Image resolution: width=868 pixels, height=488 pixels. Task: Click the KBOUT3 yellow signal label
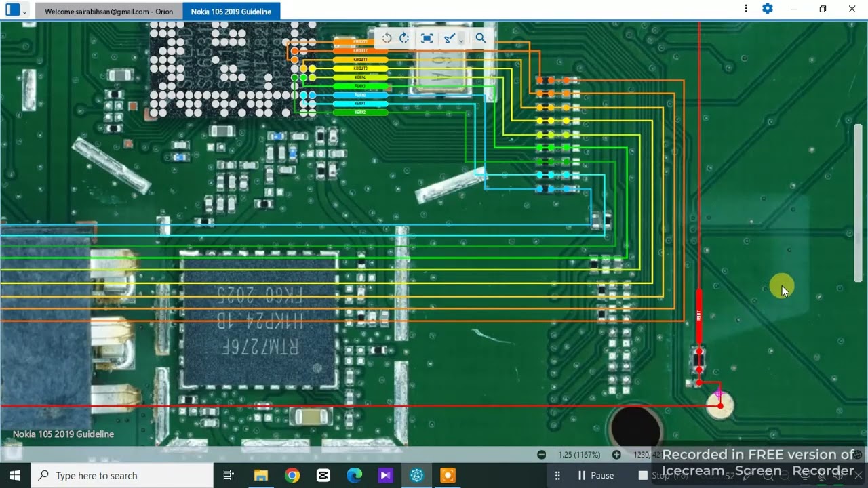pyautogui.click(x=361, y=68)
